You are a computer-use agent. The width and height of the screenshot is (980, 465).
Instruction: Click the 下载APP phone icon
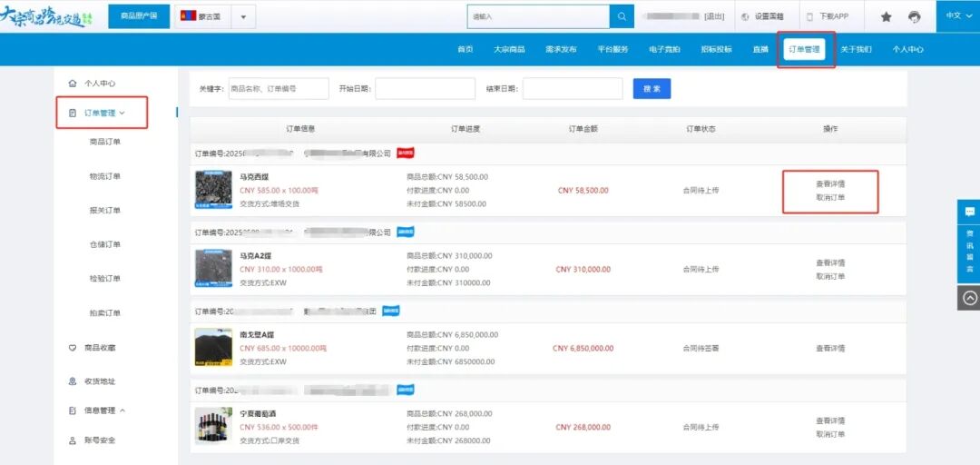click(809, 16)
